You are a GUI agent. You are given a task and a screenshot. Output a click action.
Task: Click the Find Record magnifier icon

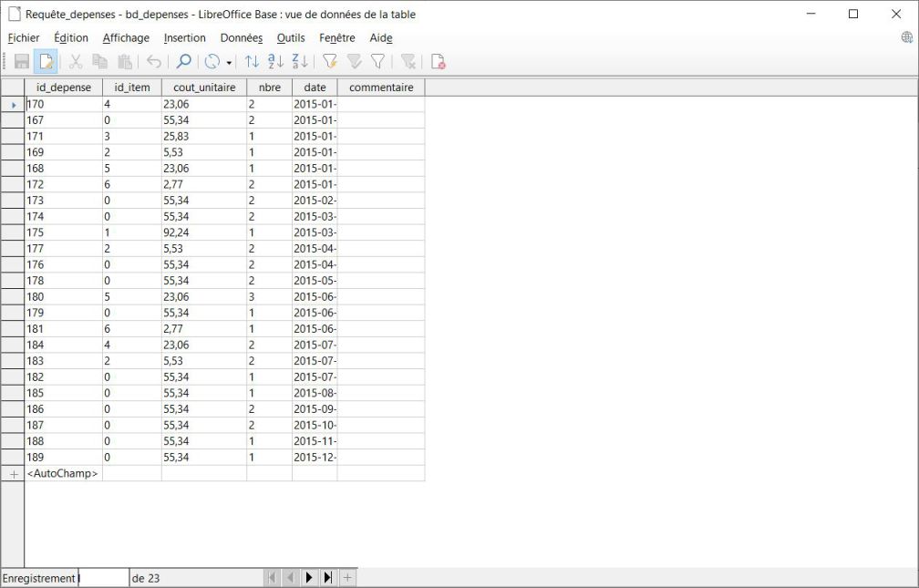(183, 62)
